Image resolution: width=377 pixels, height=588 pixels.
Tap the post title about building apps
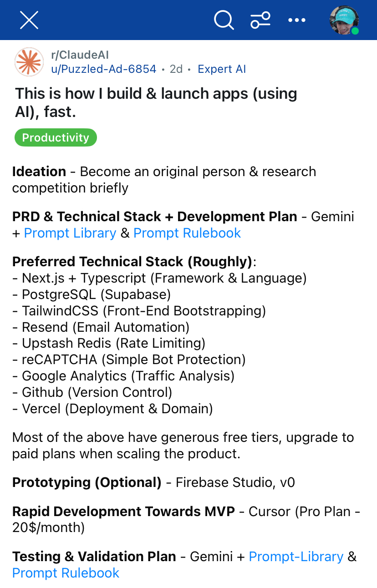(x=156, y=102)
